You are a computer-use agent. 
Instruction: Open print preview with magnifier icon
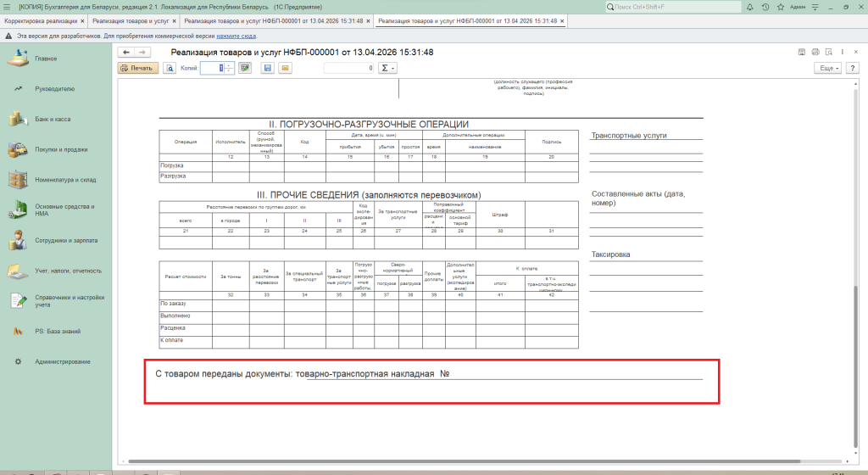(170, 68)
